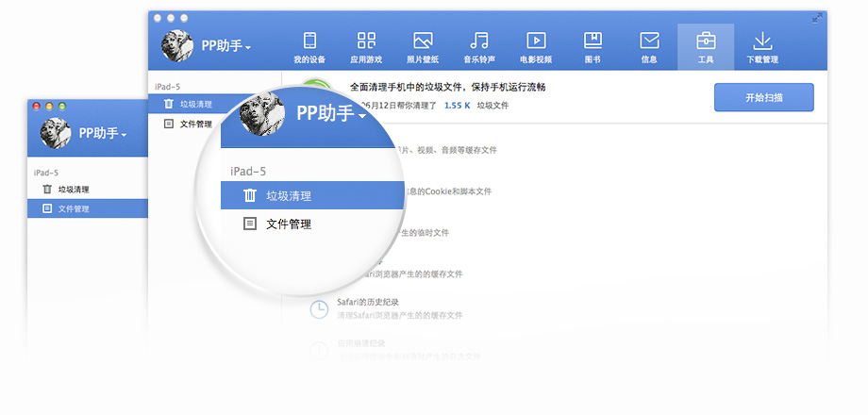Go to 照片壁纸 photos and wallpapers
Image resolution: width=868 pixels, height=415 pixels.
(x=423, y=47)
